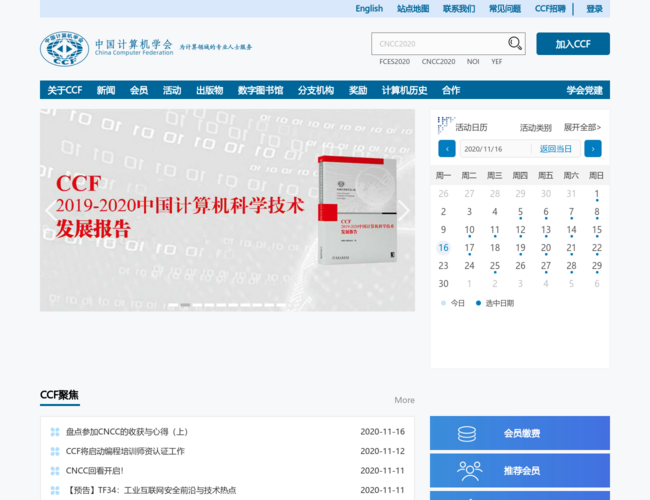Select calendar date 25

coord(495,266)
